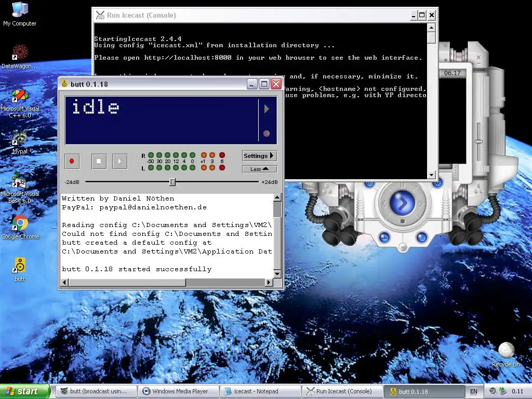Select the Mypal browser desktop icon
Viewport: 532px width, 399px height.
pyautogui.click(x=20, y=142)
